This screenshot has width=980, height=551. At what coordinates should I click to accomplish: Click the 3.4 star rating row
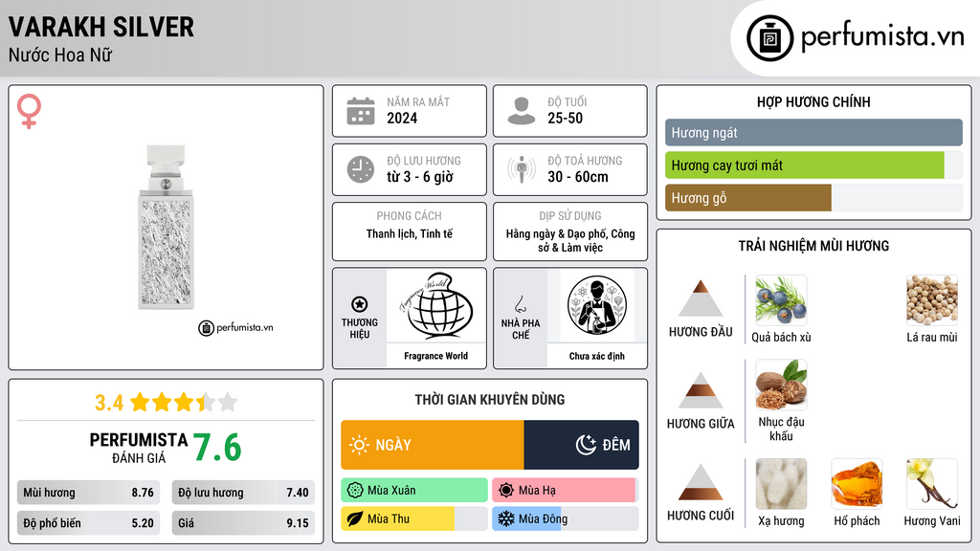tap(167, 403)
